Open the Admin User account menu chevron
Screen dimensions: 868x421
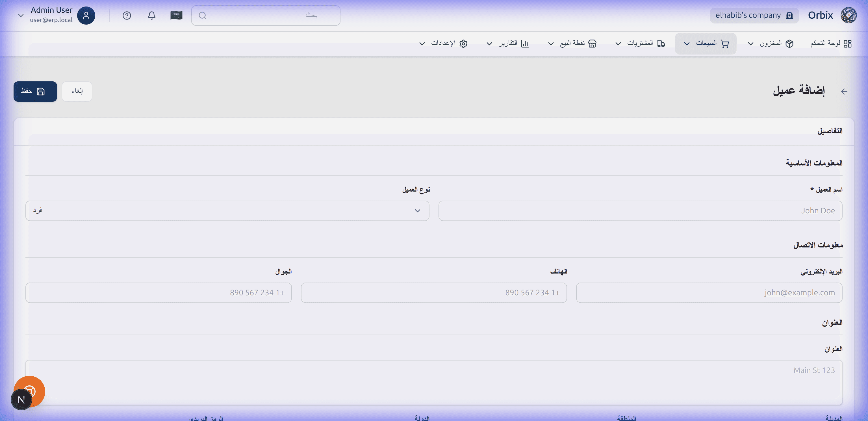tap(21, 15)
